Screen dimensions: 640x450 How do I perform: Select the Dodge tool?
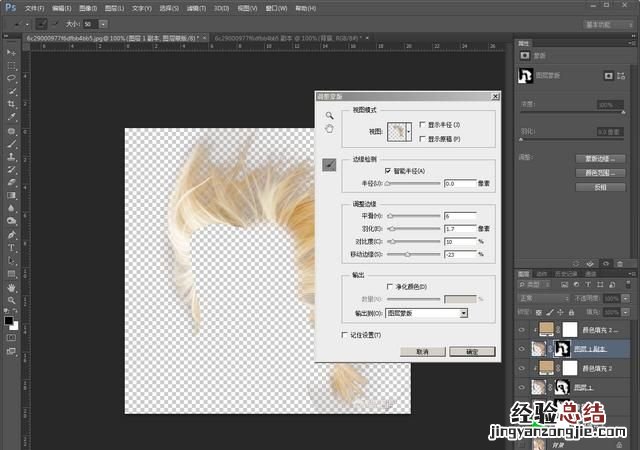11,221
